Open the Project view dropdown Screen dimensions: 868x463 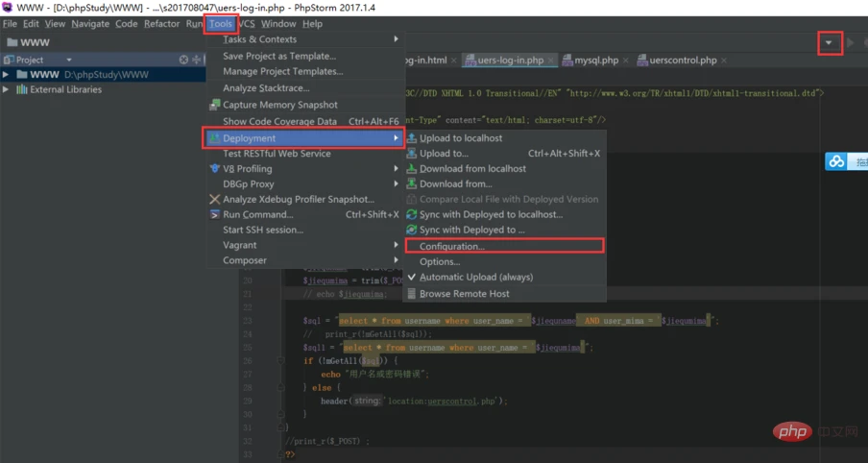click(x=69, y=60)
